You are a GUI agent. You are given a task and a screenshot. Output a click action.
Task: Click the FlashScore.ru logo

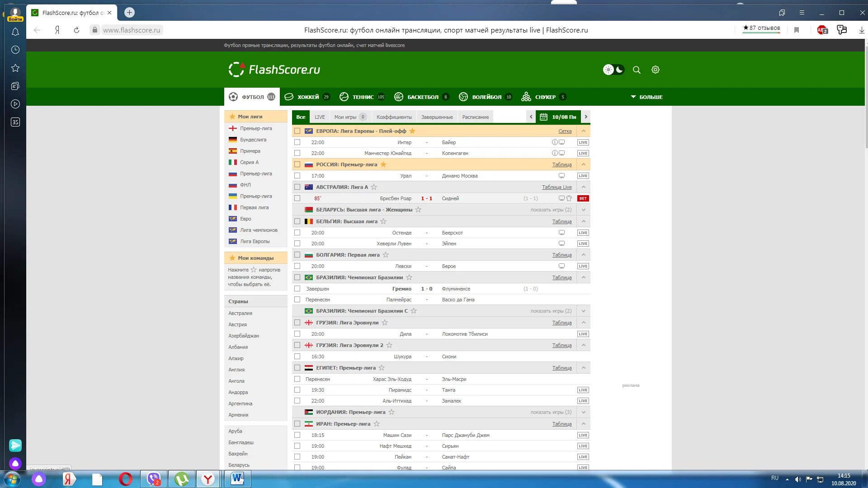[x=274, y=70]
